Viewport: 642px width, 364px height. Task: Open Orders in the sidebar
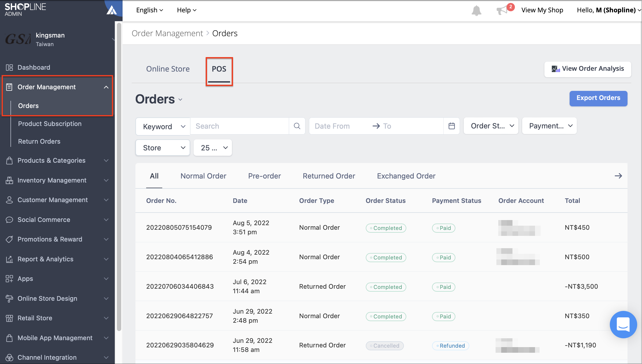[28, 106]
